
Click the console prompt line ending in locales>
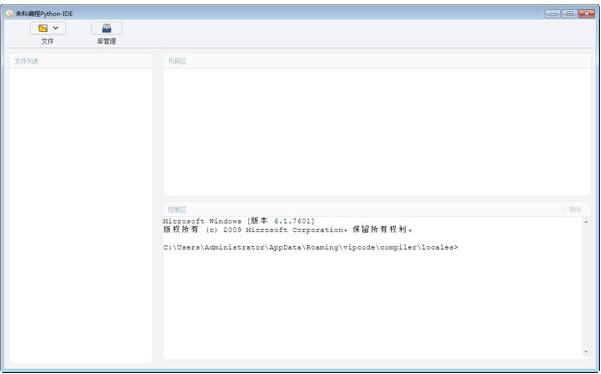310,248
